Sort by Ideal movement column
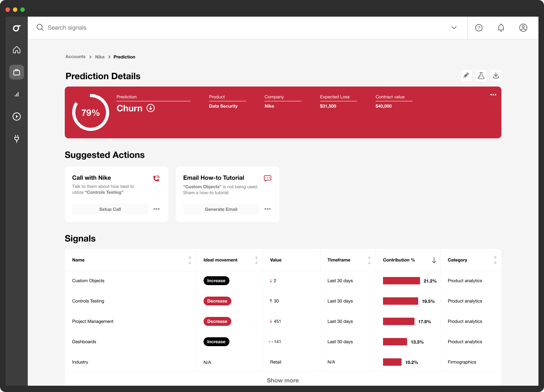Screen dimensions: 544x392 click(256, 260)
